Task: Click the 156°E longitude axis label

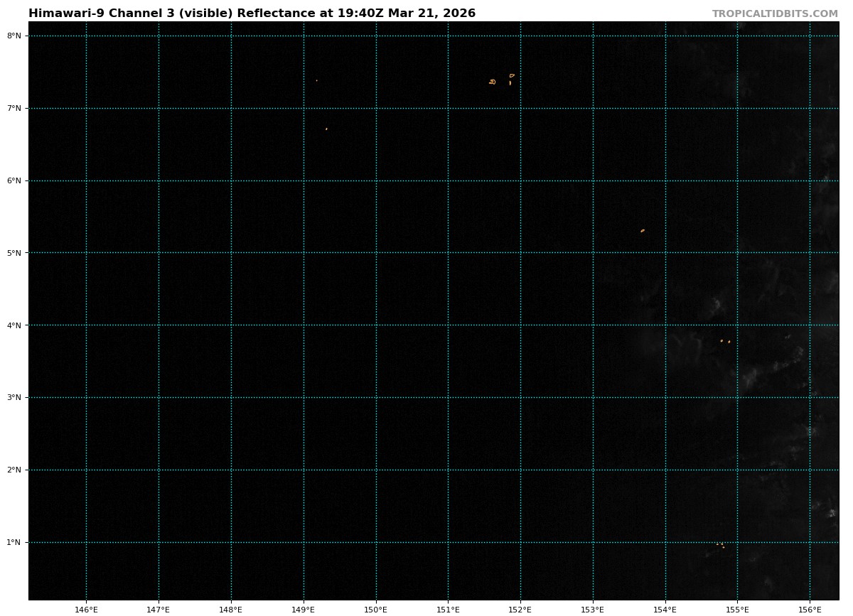Action: [810, 608]
